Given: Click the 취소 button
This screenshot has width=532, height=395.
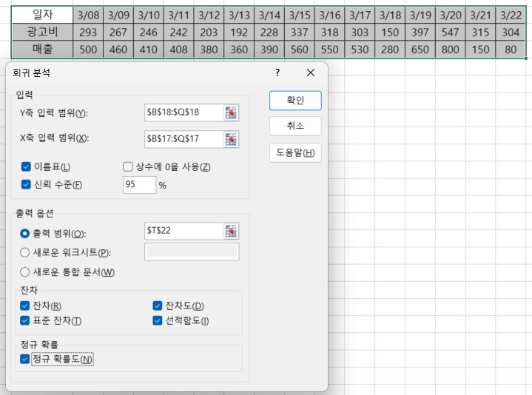Looking at the screenshot, I should click(x=295, y=126).
